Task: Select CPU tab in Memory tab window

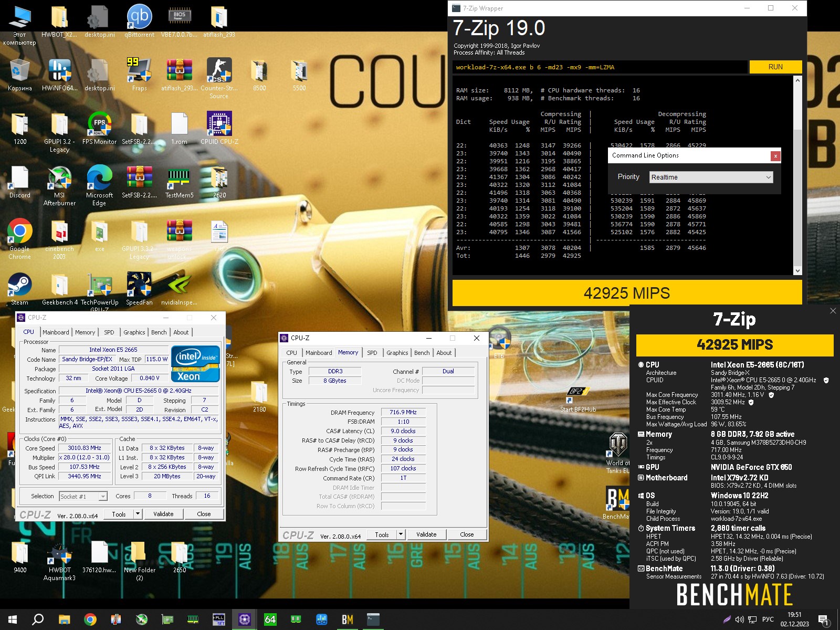Action: tap(292, 353)
